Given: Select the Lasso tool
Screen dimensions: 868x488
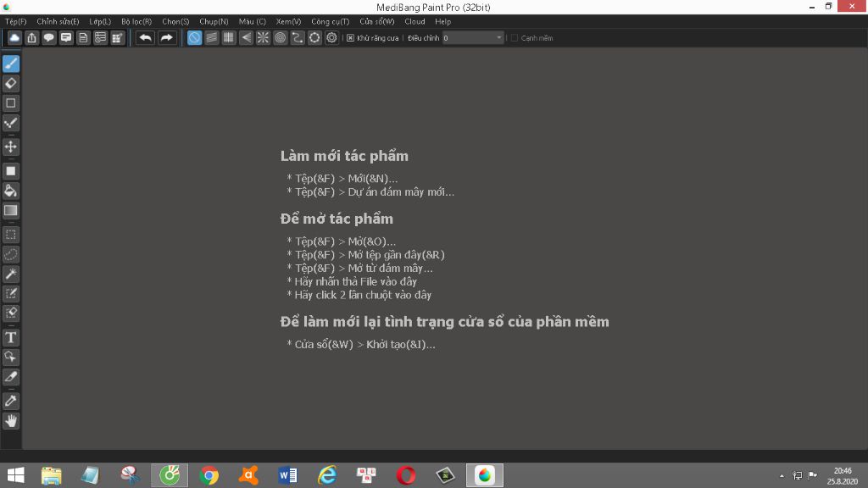Looking at the screenshot, I should [x=10, y=254].
